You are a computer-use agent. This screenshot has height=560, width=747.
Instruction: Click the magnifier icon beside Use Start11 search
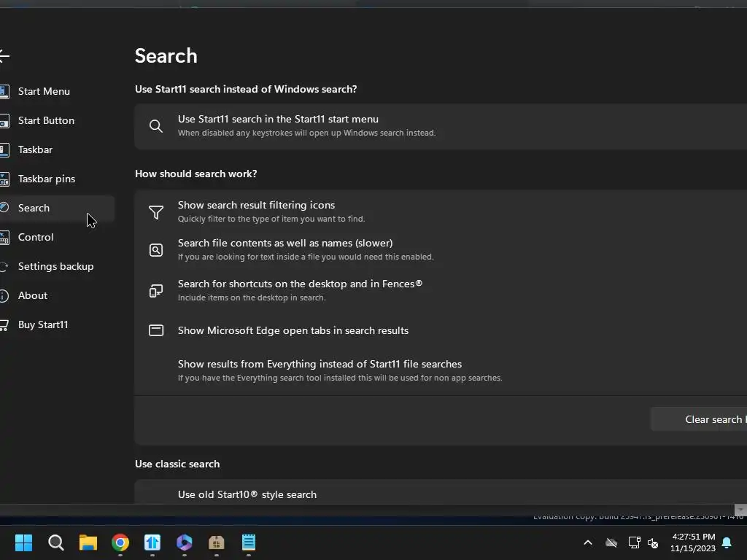coord(156,126)
